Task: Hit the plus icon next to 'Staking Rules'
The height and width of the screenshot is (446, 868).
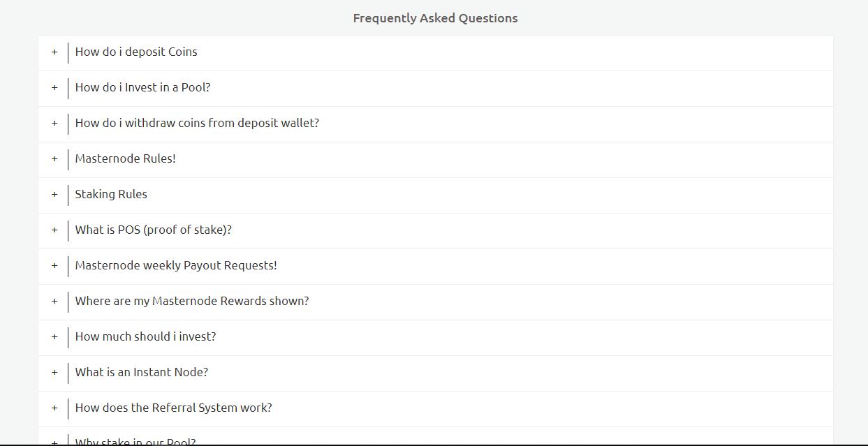Action: [x=54, y=195]
